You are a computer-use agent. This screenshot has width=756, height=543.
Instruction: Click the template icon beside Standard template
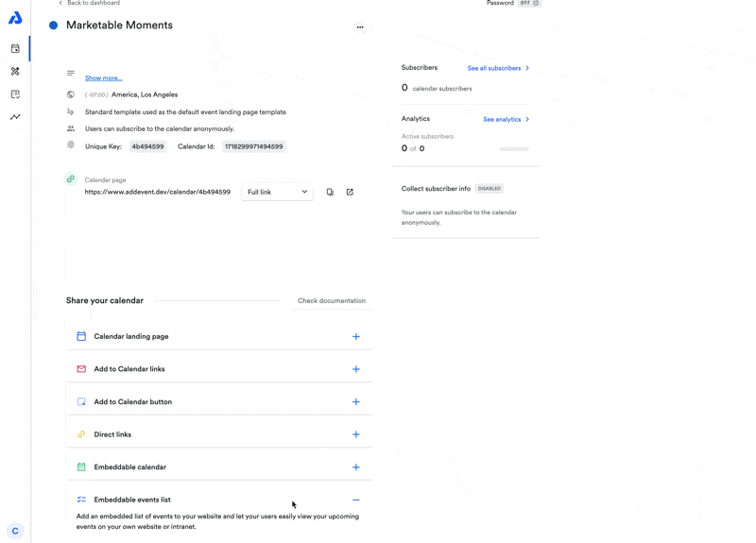(70, 111)
